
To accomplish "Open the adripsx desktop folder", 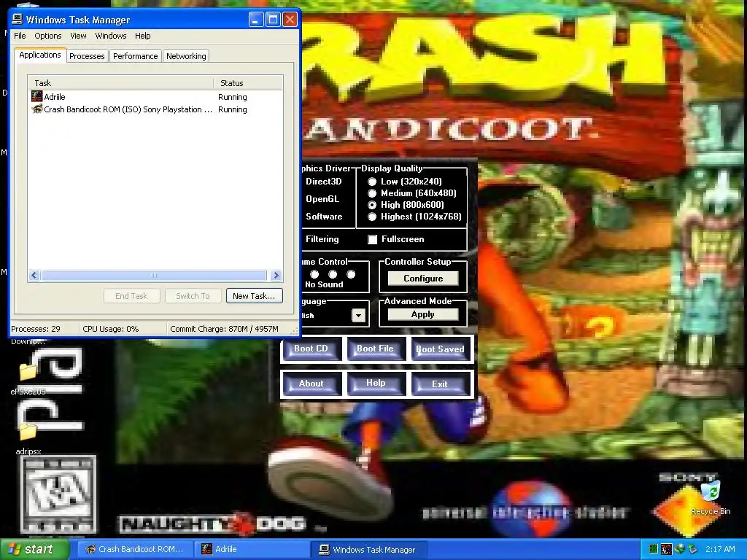I will click(28, 438).
